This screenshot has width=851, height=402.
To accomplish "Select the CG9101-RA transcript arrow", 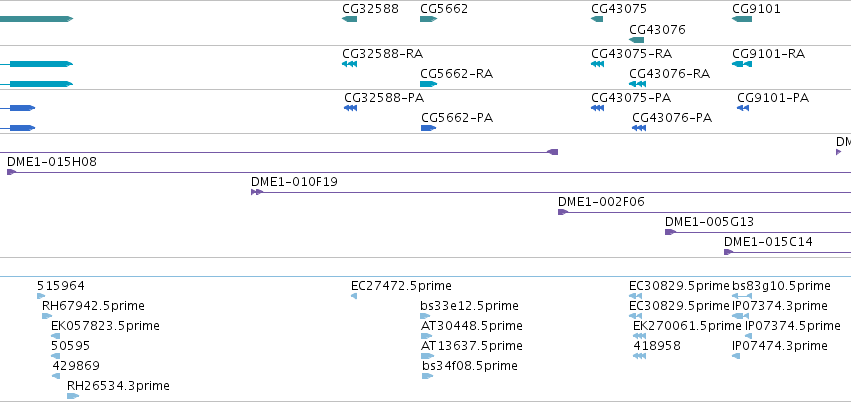I will pos(742,64).
